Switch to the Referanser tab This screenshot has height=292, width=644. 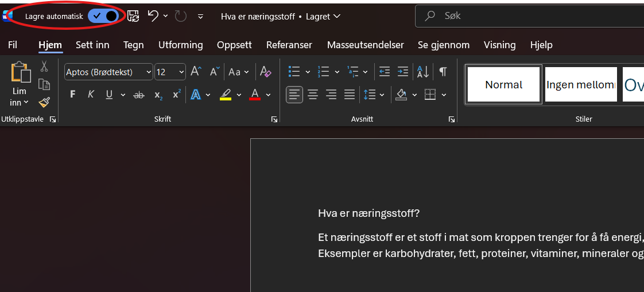289,45
